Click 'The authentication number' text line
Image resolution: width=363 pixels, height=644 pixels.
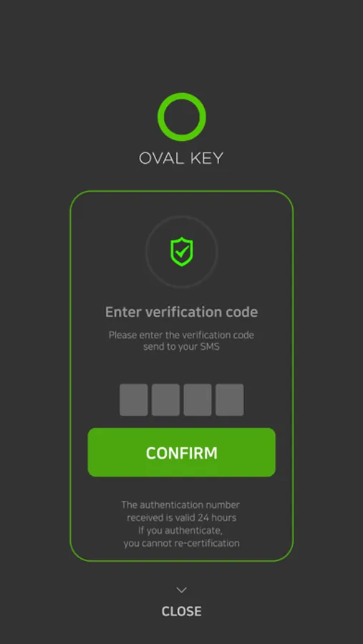pos(180,504)
